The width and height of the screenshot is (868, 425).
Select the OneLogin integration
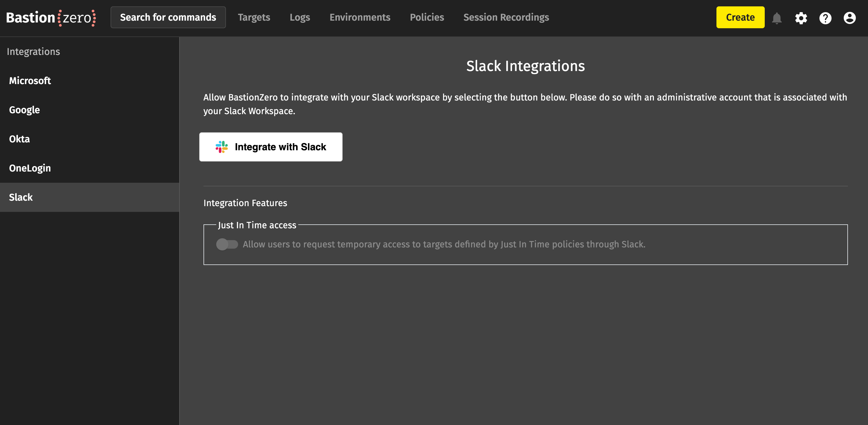(30, 168)
